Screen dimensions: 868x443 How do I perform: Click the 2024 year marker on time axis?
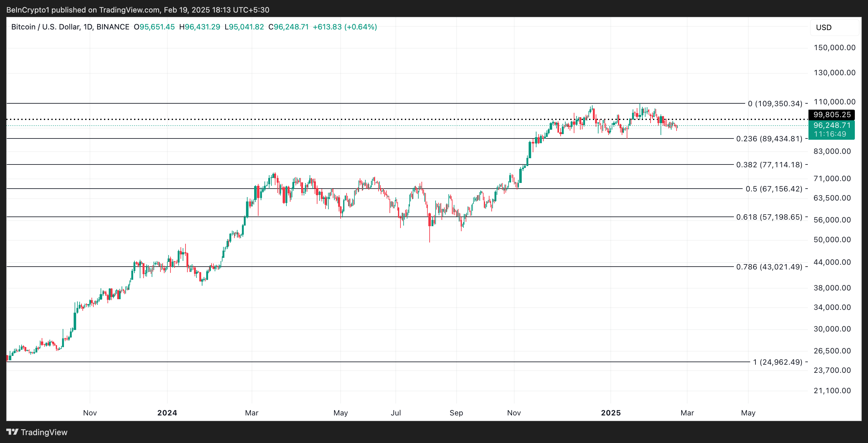167,413
